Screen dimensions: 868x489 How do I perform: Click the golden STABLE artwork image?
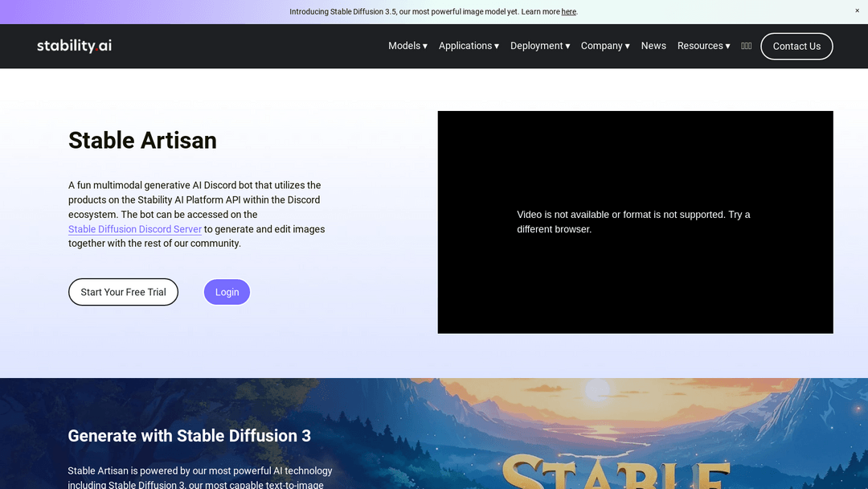[x=615, y=471]
